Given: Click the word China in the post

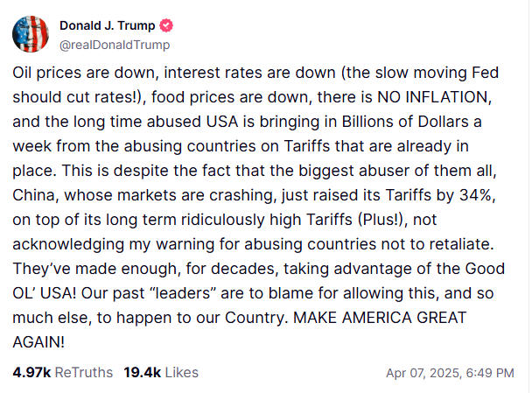Looking at the screenshot, I should (x=33, y=195).
